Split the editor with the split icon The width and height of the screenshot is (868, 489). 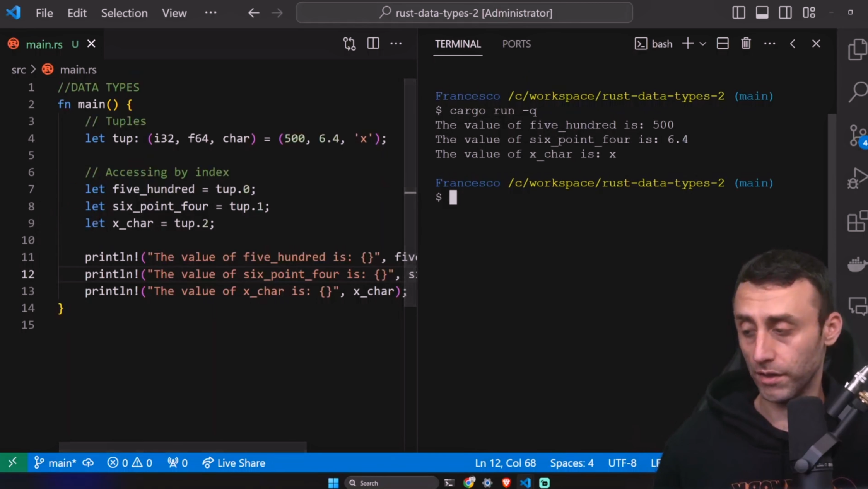[372, 43]
